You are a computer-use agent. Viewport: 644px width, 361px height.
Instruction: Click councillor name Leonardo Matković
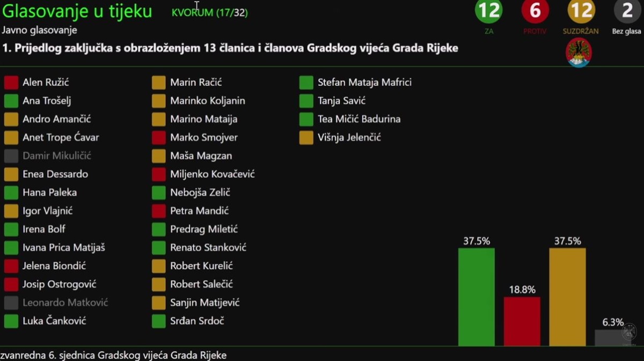pyautogui.click(x=65, y=303)
